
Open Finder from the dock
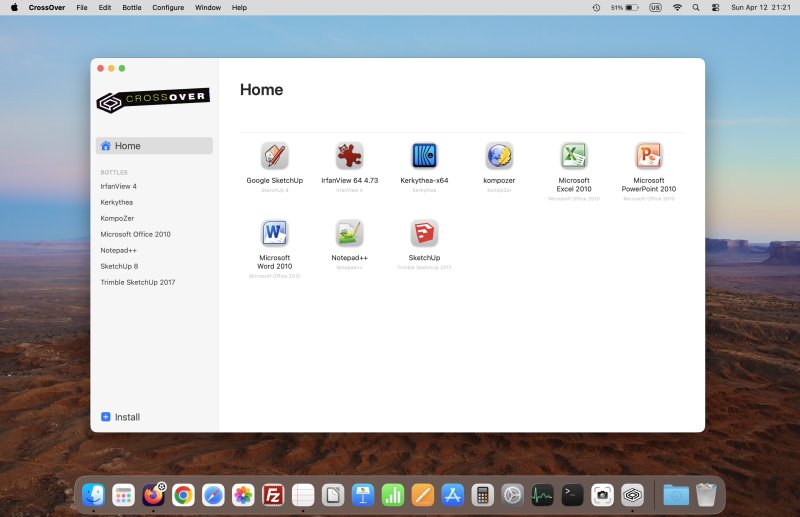click(x=93, y=495)
